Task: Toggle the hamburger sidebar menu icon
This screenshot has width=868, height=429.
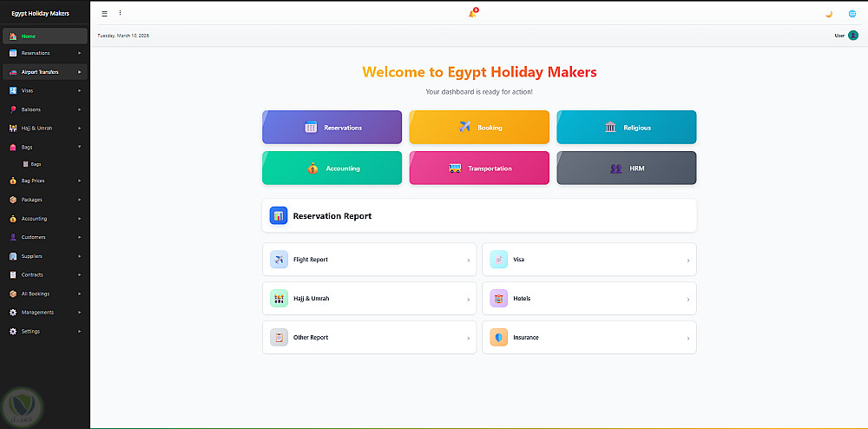Action: [105, 14]
